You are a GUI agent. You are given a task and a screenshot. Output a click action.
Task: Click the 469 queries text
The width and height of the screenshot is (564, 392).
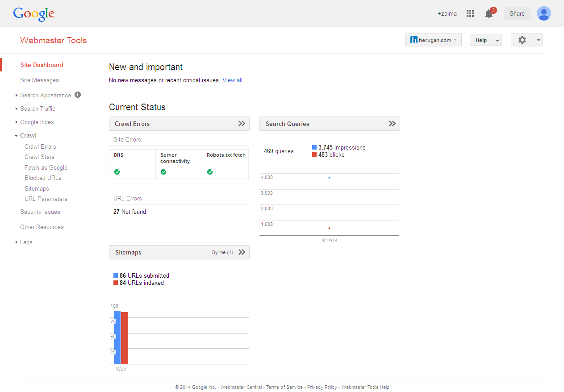pyautogui.click(x=279, y=151)
